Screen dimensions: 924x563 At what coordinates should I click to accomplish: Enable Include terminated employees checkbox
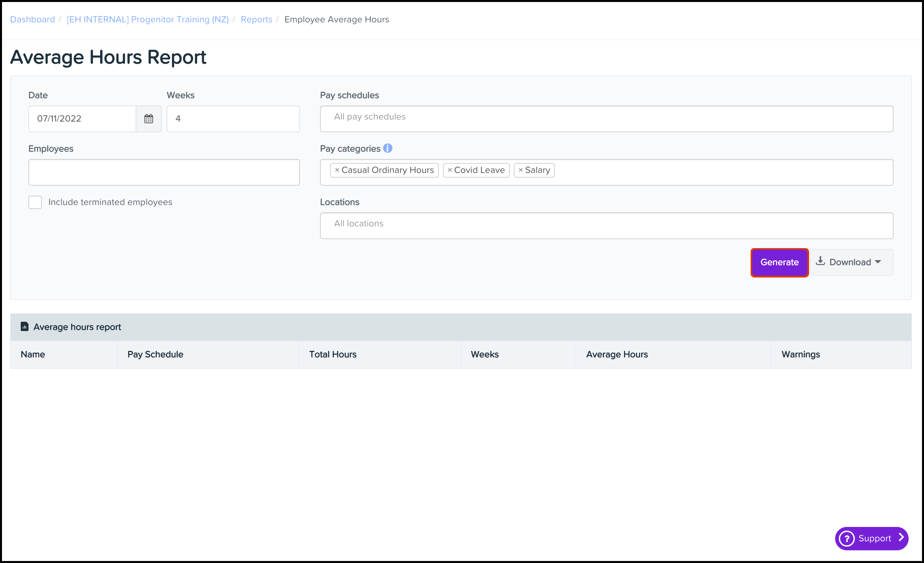coord(35,202)
